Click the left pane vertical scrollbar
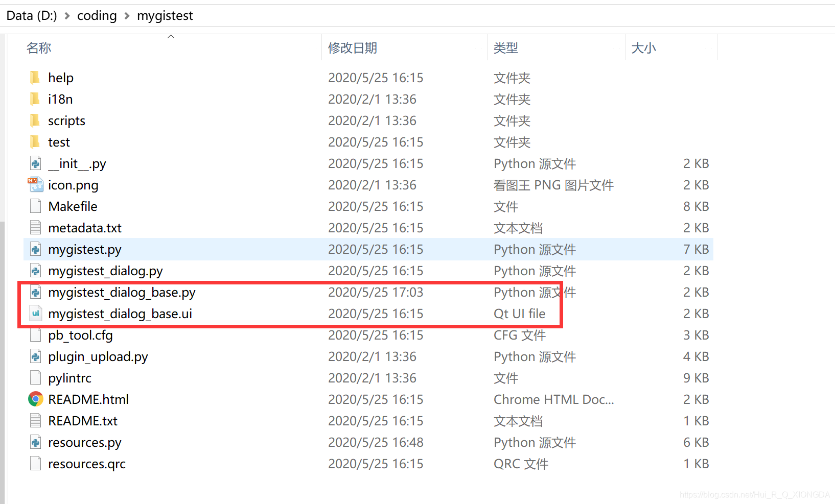The width and height of the screenshot is (835, 504). 2,363
